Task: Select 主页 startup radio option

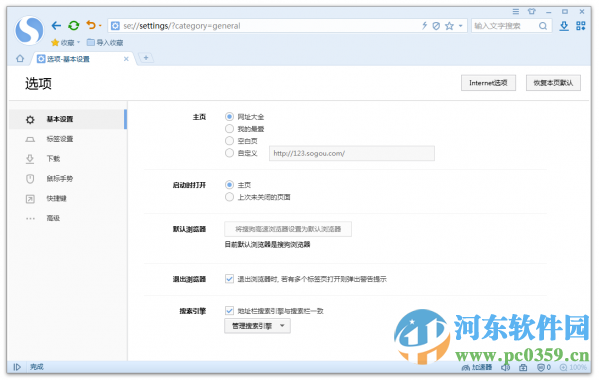Action: coord(229,185)
